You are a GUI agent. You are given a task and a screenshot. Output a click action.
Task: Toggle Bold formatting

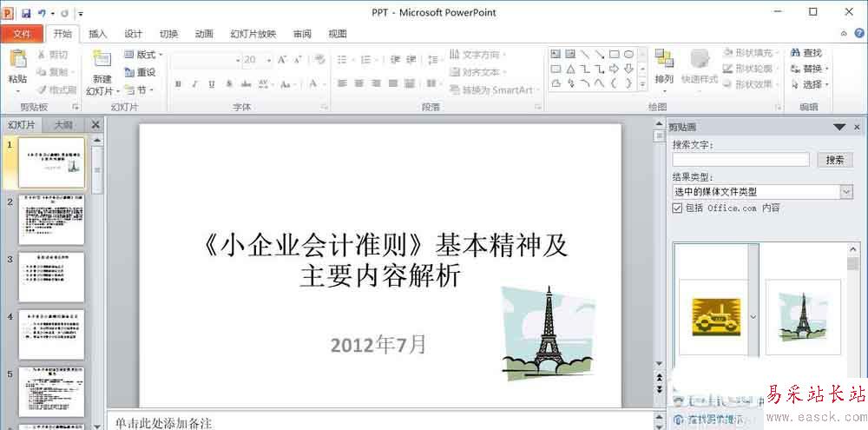[178, 84]
